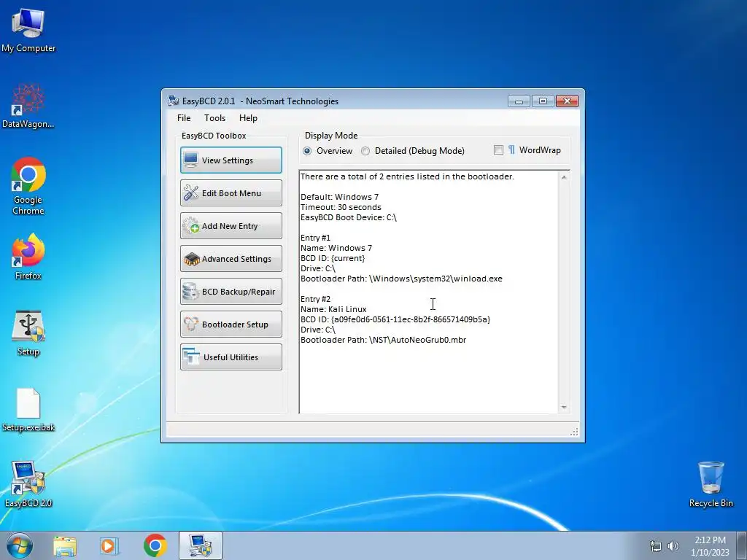Click the gear-plus icon on Add New Entry
The height and width of the screenshot is (560, 747).
click(x=191, y=226)
